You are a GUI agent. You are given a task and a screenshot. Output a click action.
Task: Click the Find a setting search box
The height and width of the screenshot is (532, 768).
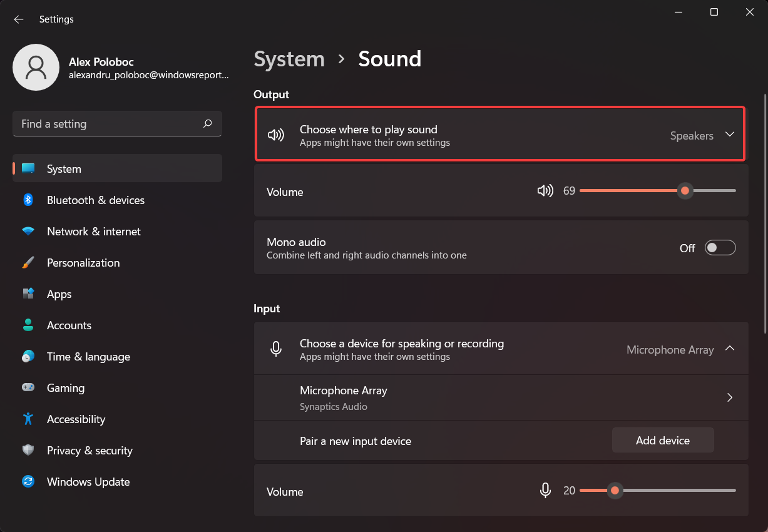pyautogui.click(x=106, y=124)
